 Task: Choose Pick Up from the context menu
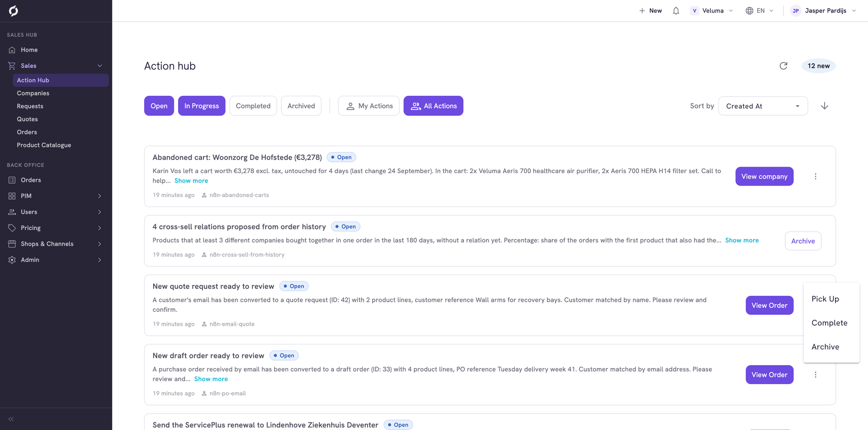point(832,299)
